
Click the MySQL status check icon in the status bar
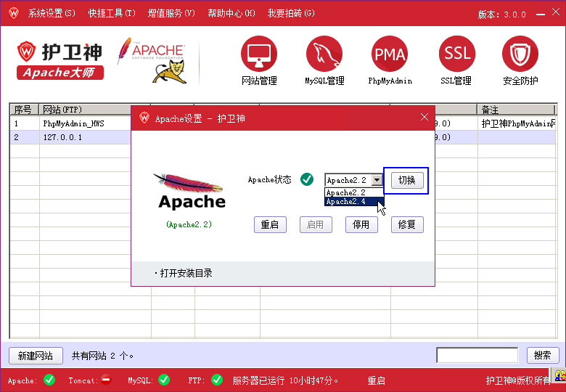tap(164, 380)
